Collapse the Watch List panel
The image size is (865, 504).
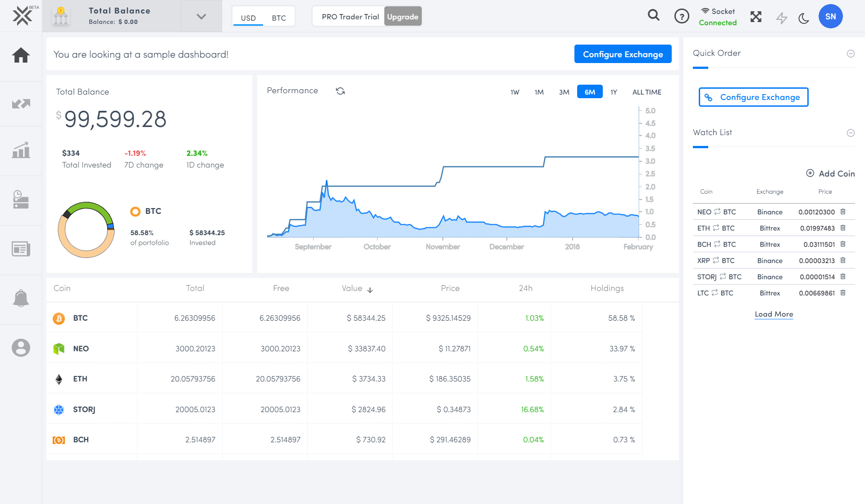(851, 133)
